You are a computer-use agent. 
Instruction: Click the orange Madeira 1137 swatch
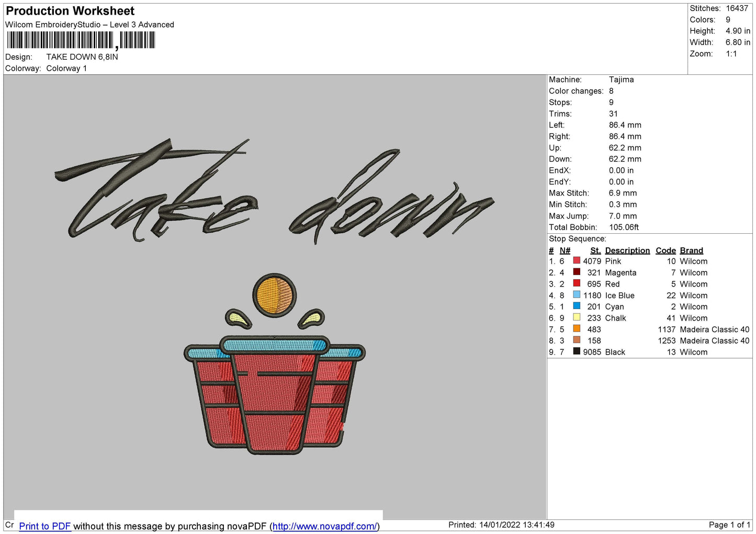[577, 329]
